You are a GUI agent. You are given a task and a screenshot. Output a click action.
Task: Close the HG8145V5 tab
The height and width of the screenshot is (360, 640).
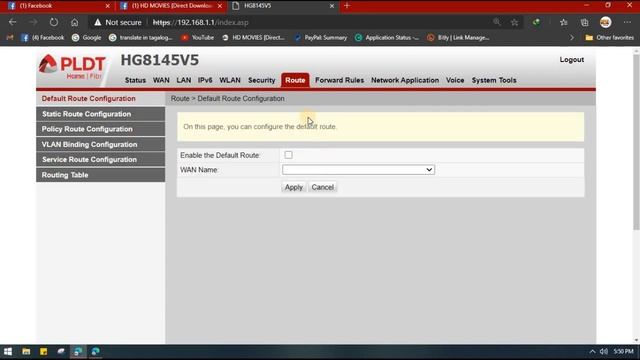coord(332,6)
